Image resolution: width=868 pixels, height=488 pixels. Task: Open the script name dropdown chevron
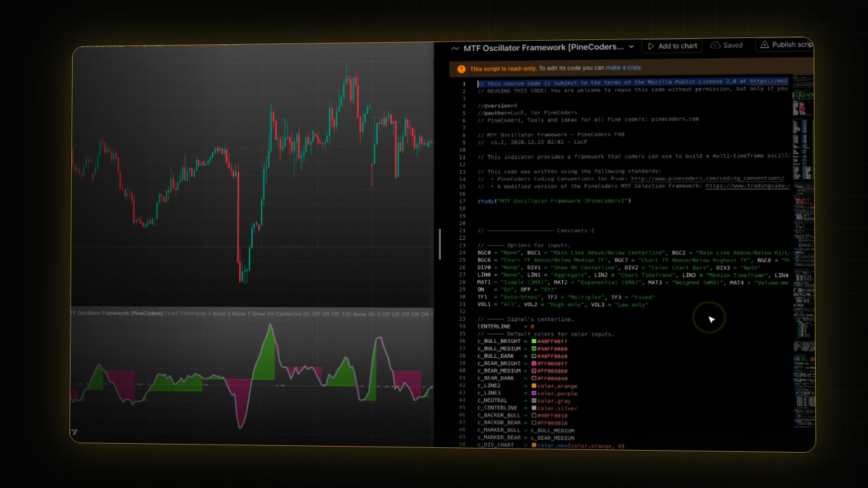coord(631,47)
